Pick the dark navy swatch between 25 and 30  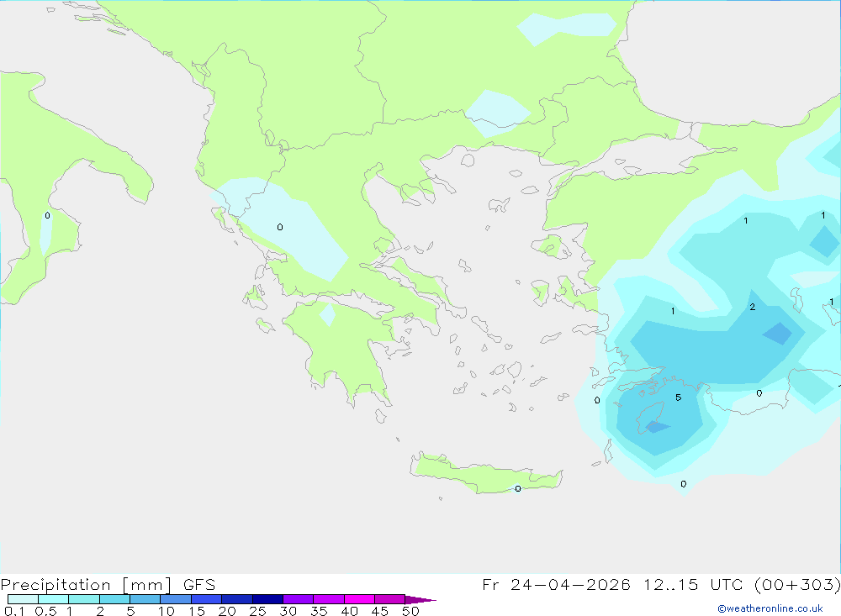[x=267, y=599]
